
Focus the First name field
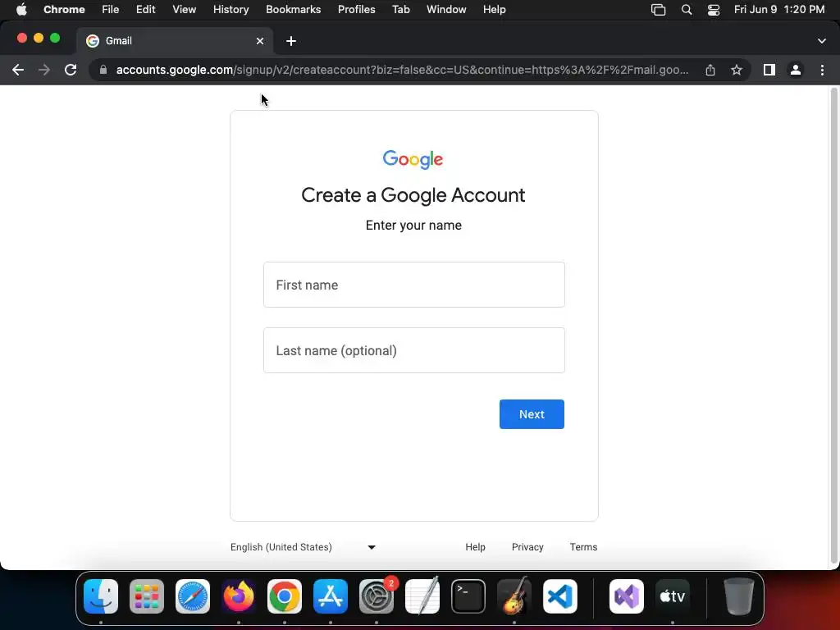click(x=414, y=285)
